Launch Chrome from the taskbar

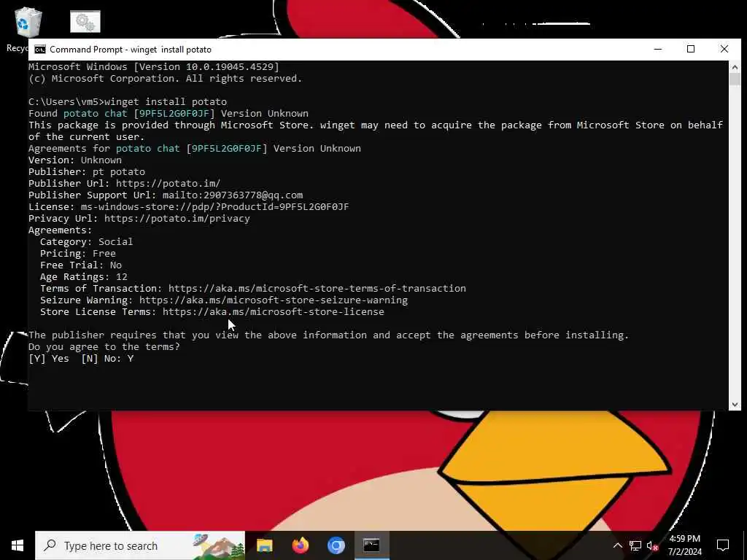(336, 545)
